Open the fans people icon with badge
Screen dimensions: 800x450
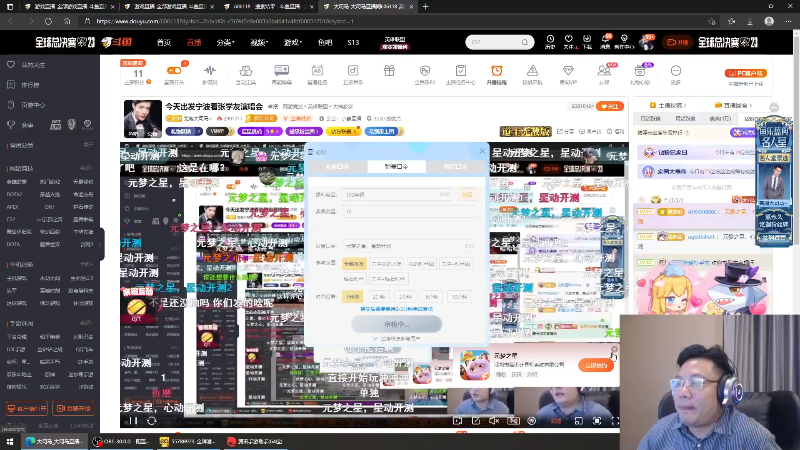pyautogui.click(x=604, y=71)
